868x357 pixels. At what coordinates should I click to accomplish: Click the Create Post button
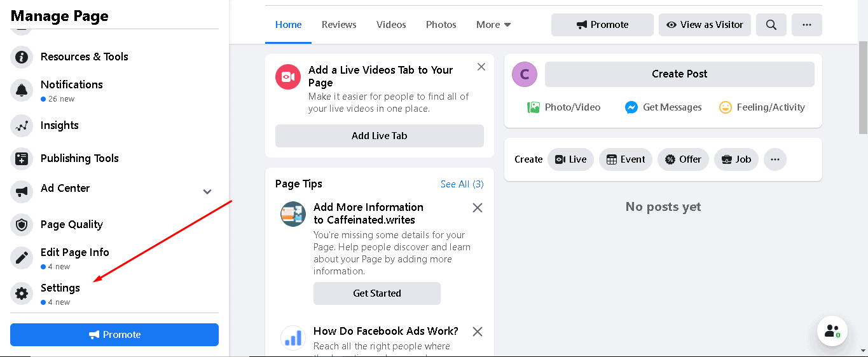click(x=680, y=74)
